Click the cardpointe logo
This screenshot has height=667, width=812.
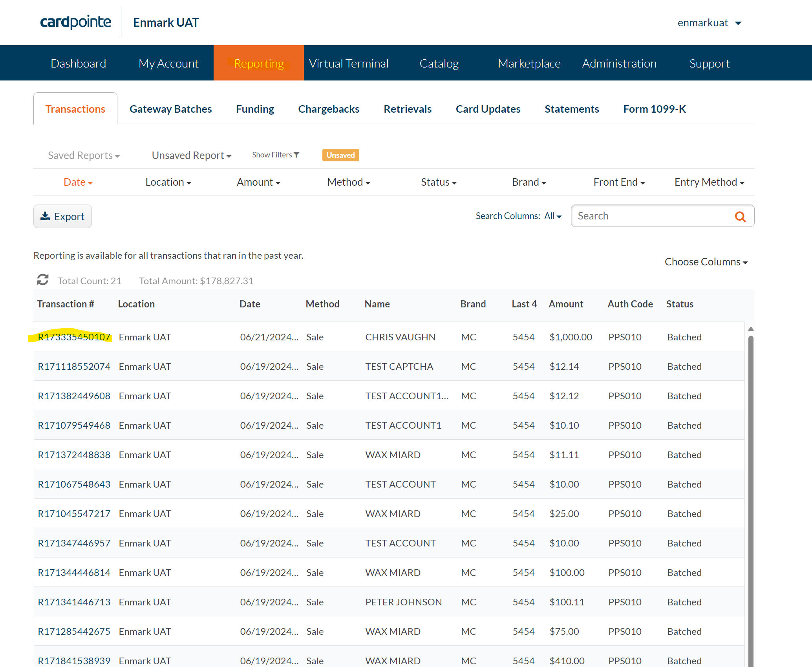point(76,22)
